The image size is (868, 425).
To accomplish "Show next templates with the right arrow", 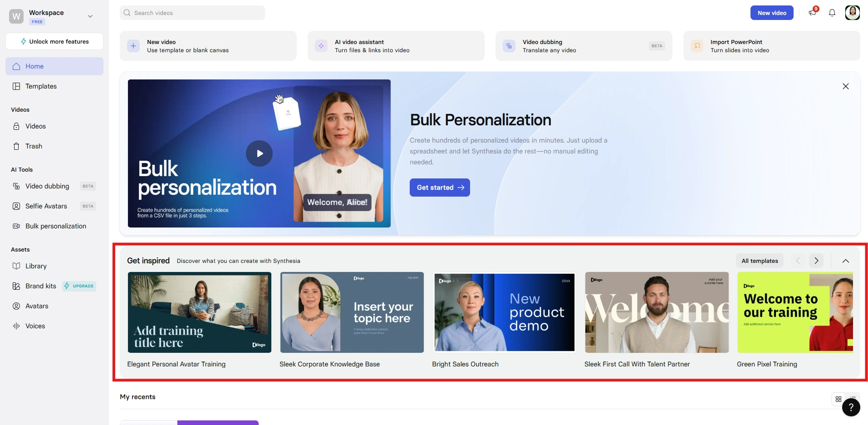I will 816,261.
